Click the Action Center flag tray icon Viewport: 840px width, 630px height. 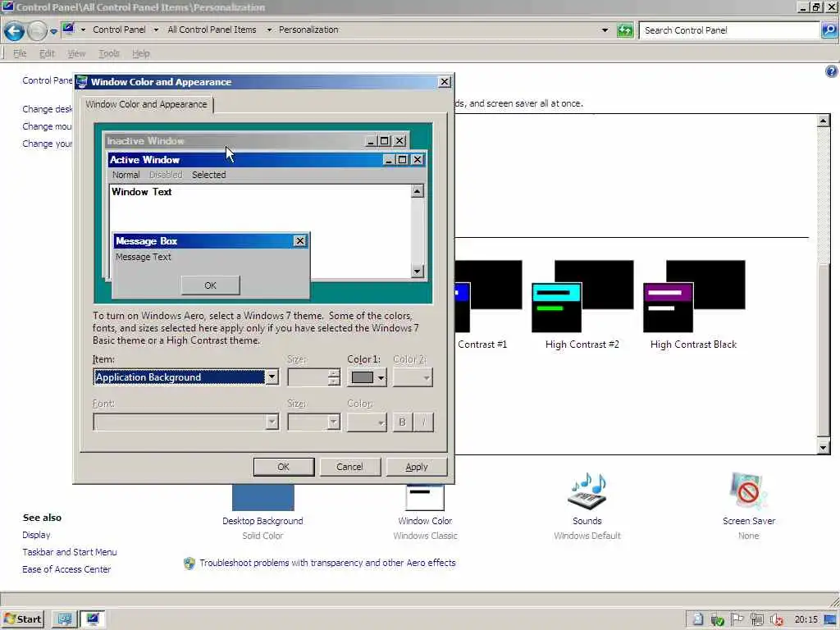click(737, 619)
